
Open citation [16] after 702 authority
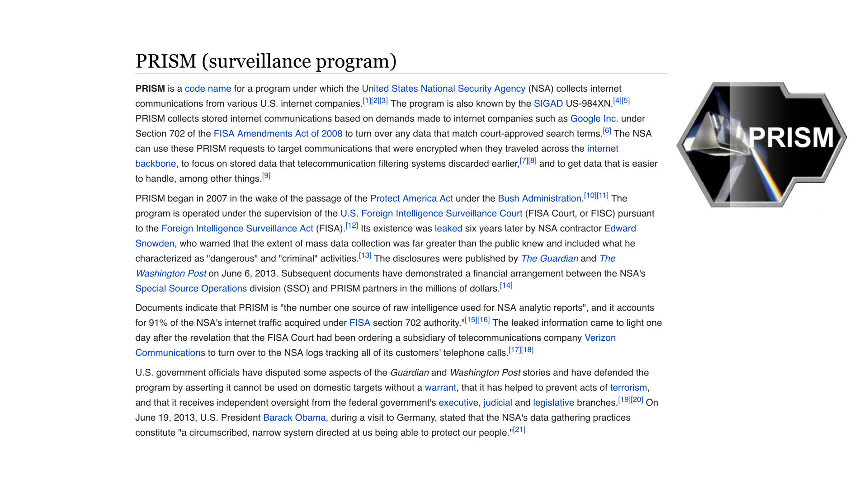[484, 320]
